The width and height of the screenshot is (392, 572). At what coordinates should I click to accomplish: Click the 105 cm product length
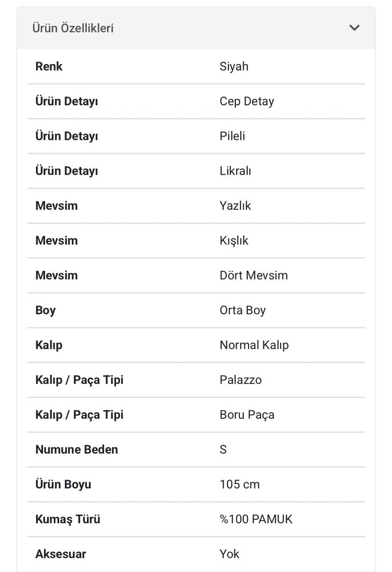tap(239, 484)
